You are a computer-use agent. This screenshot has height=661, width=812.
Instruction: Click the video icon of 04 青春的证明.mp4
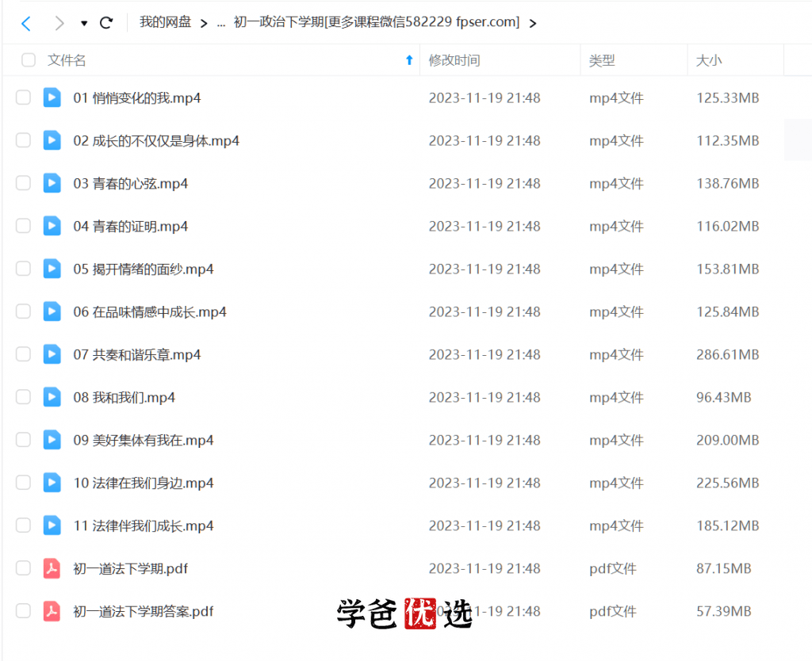pos(52,226)
